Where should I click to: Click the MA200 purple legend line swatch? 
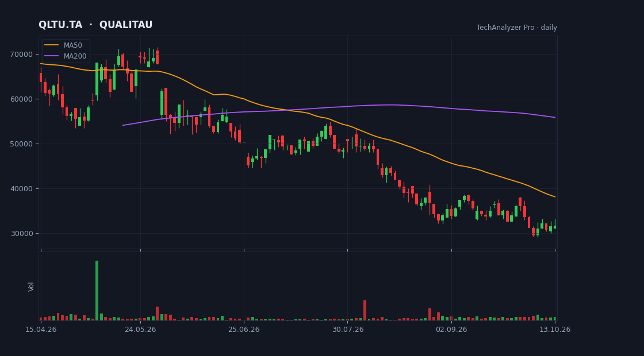(x=51, y=56)
